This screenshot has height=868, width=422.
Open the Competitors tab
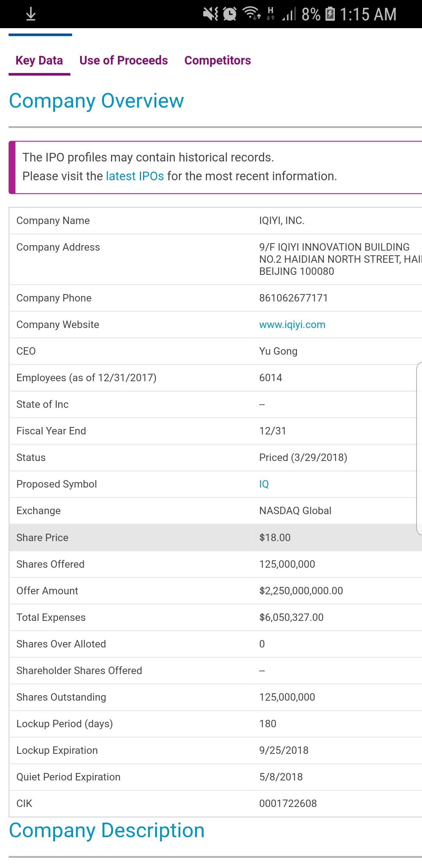[217, 61]
